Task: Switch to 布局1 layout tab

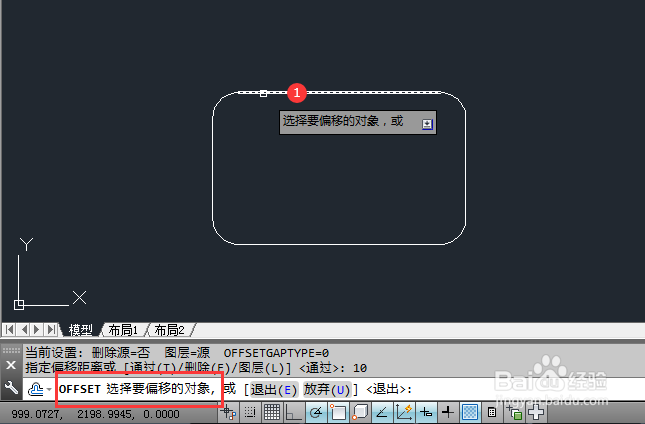Action: [x=123, y=330]
